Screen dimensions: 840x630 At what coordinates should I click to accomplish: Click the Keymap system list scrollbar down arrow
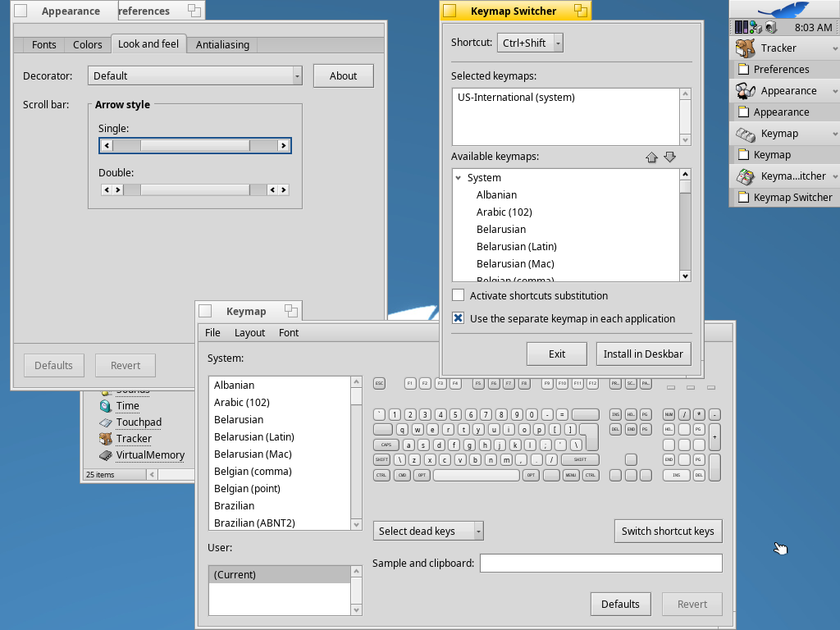pyautogui.click(x=357, y=525)
